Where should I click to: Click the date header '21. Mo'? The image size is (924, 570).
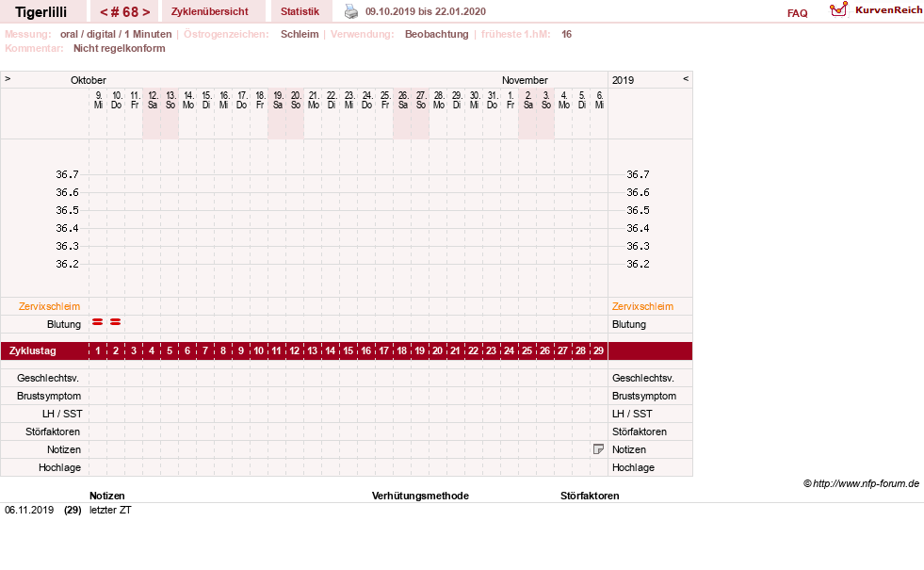[x=314, y=100]
